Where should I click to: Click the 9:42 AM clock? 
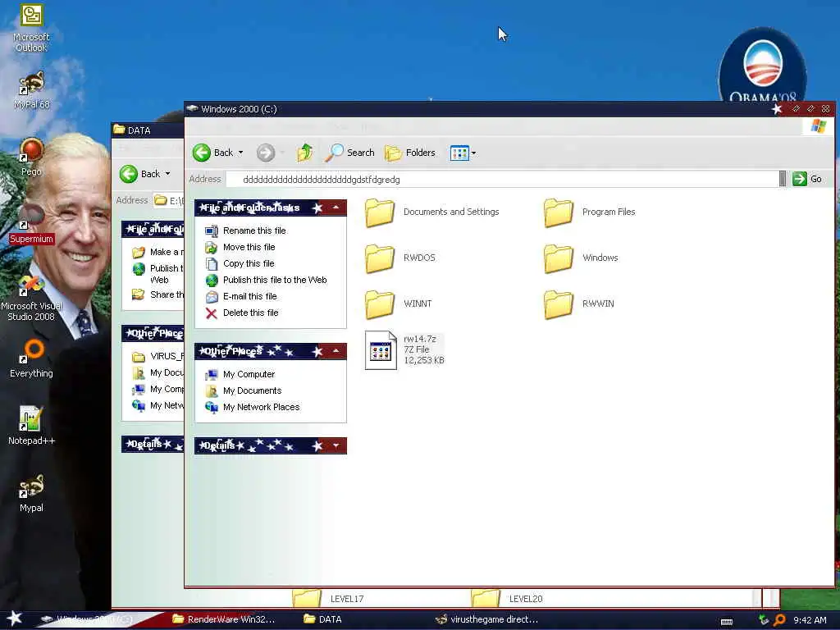tap(810, 620)
